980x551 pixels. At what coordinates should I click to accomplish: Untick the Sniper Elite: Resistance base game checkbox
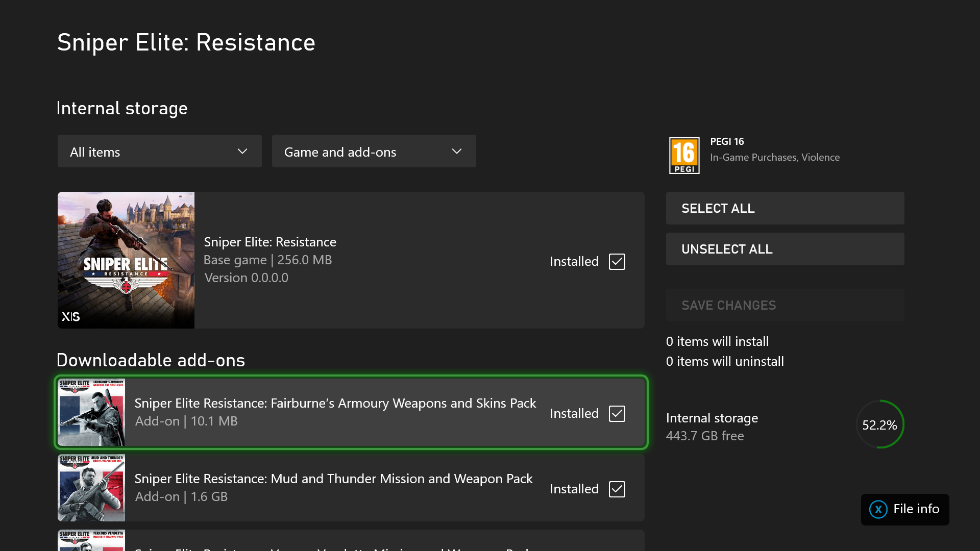tap(617, 262)
